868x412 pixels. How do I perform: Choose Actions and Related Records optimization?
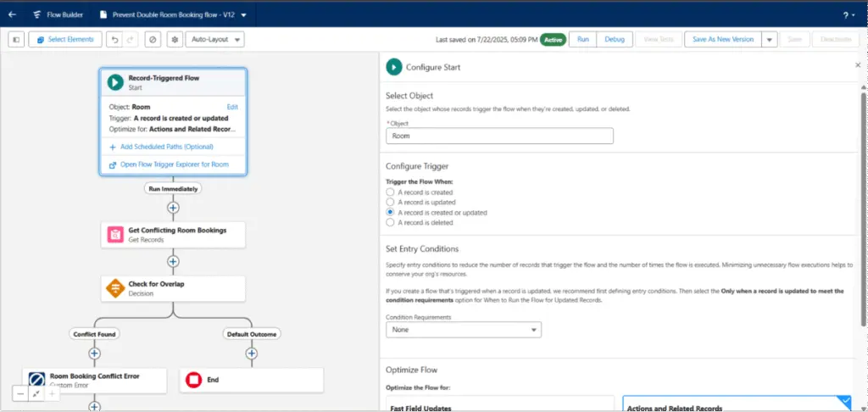[737, 404]
